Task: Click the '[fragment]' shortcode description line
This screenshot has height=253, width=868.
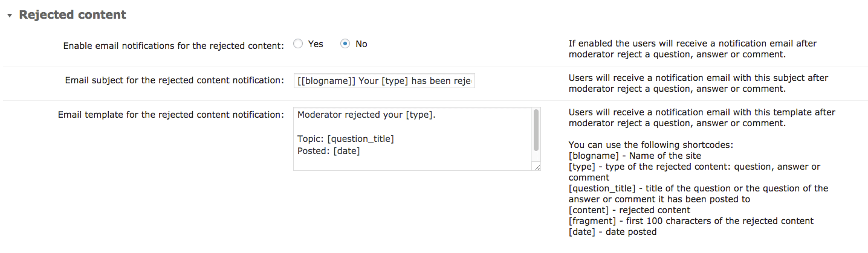Action: [x=691, y=221]
